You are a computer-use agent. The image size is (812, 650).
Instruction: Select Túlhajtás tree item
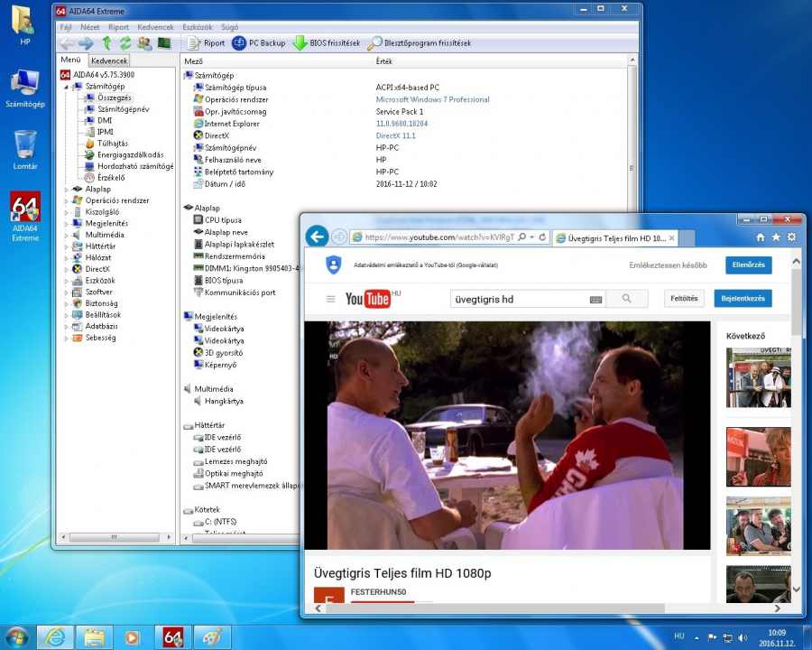click(x=113, y=143)
